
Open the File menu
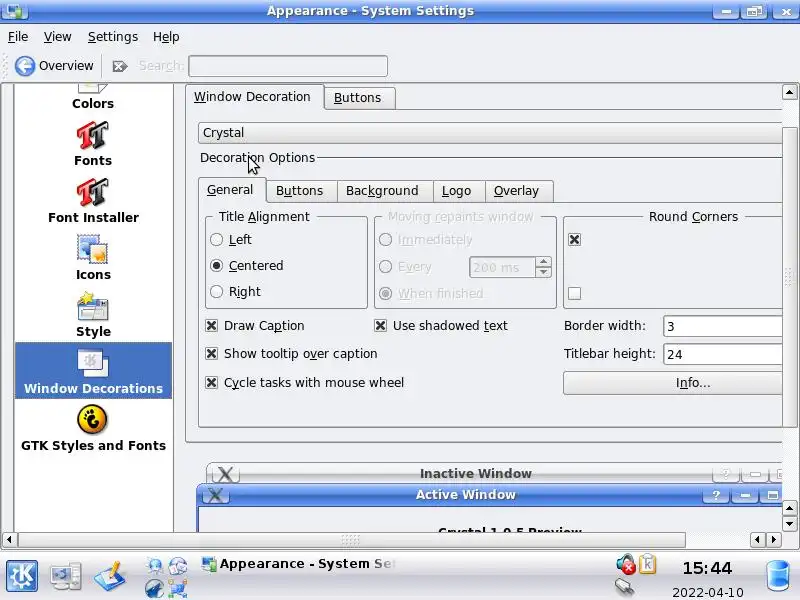click(18, 37)
